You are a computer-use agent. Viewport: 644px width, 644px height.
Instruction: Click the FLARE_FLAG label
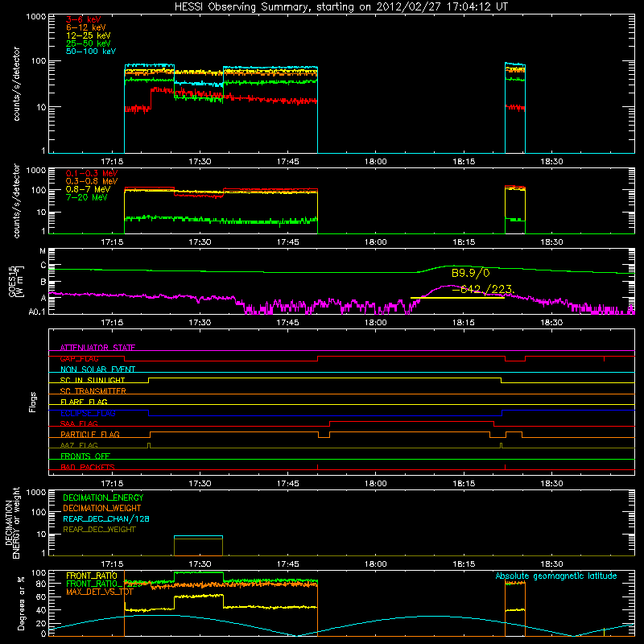pos(84,402)
